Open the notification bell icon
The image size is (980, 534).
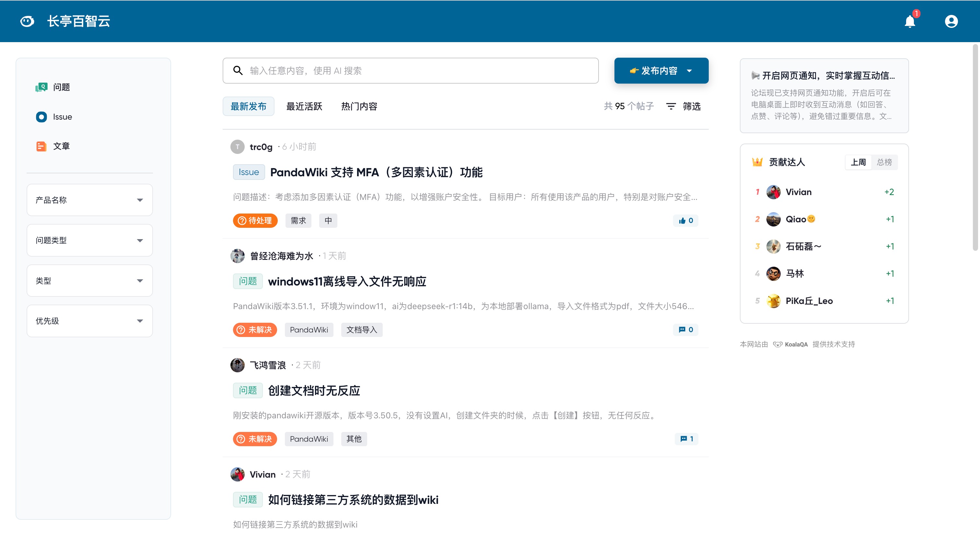click(x=910, y=21)
